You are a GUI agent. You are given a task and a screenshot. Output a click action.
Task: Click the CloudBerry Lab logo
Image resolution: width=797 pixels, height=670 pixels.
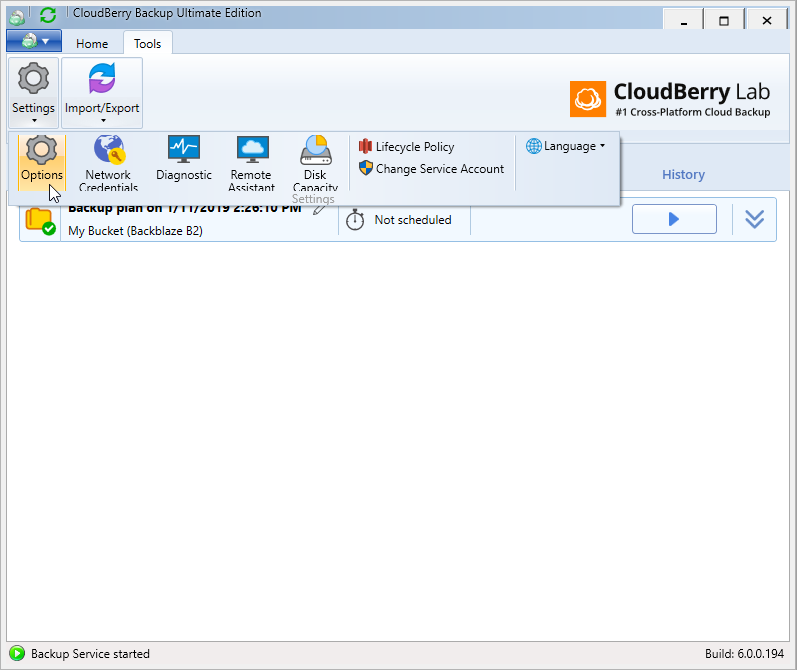669,99
